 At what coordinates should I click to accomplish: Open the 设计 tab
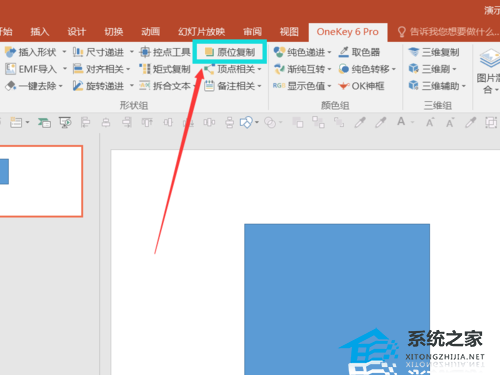click(77, 32)
